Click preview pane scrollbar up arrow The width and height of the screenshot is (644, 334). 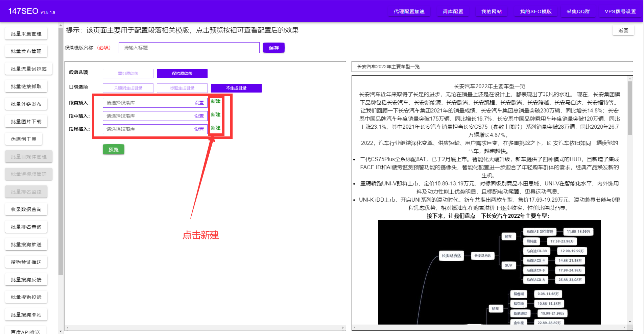(630, 79)
